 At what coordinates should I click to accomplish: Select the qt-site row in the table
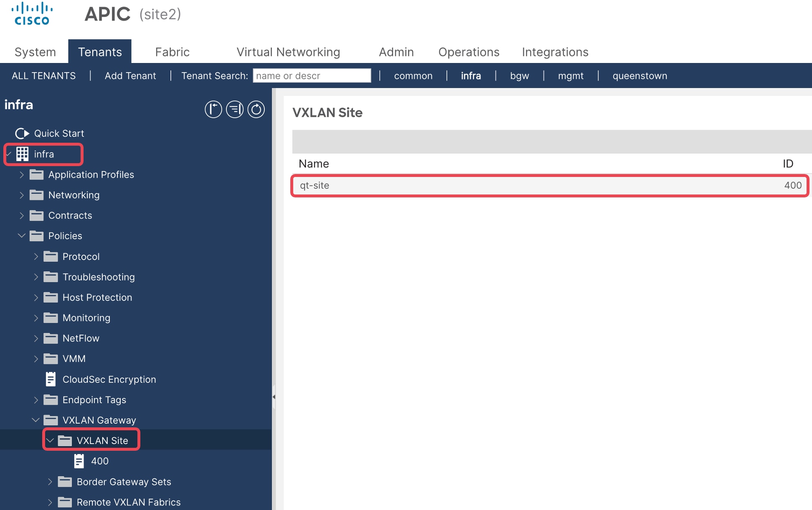[550, 185]
